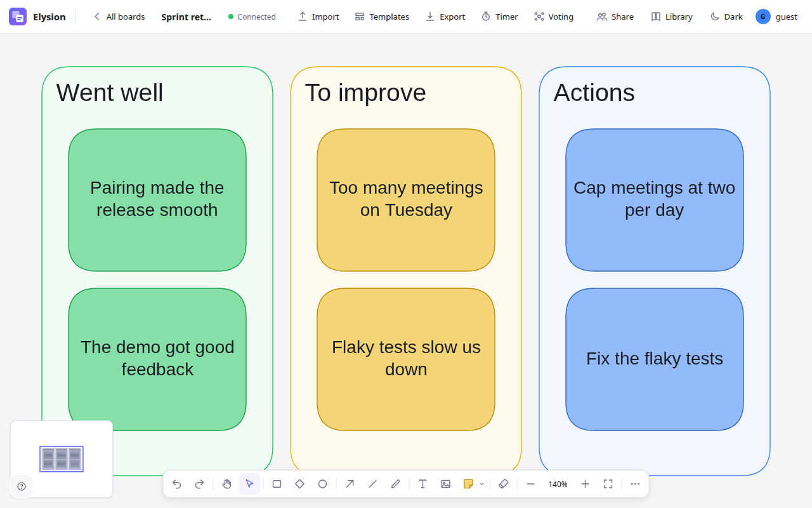Click the minimap board thumbnail

coord(62,458)
